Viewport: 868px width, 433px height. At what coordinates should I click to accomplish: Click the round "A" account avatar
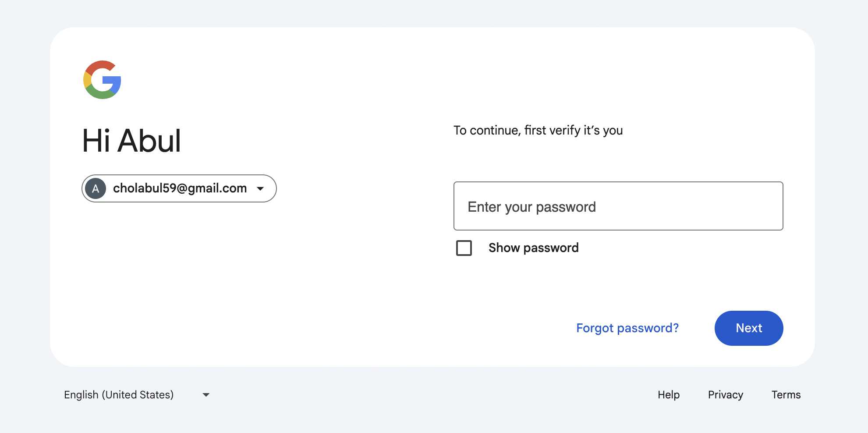click(x=96, y=188)
